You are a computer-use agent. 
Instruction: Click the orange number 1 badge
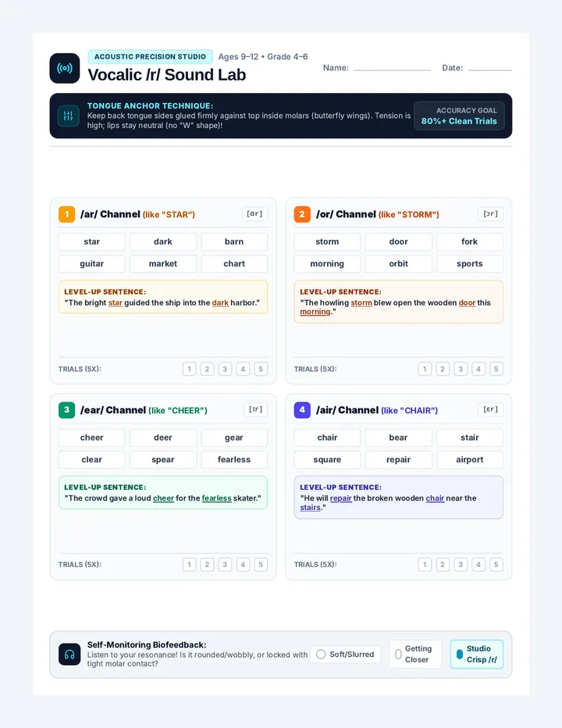click(67, 214)
